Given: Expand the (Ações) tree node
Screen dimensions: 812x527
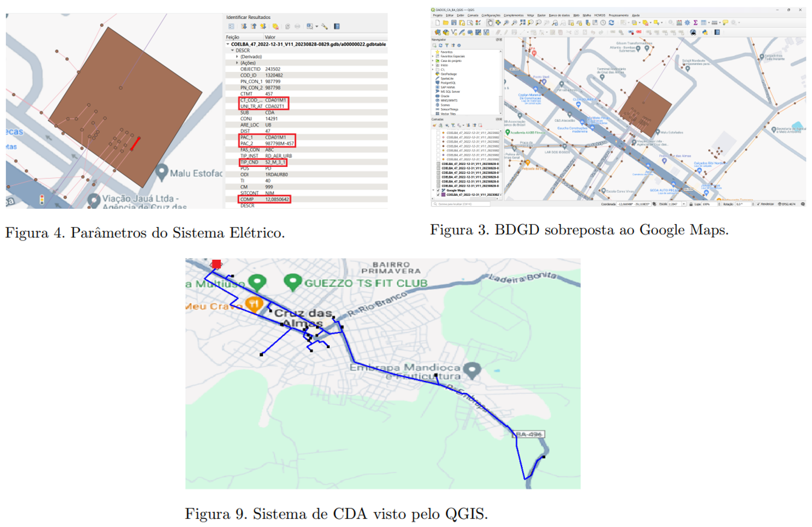Looking at the screenshot, I should pos(237,63).
